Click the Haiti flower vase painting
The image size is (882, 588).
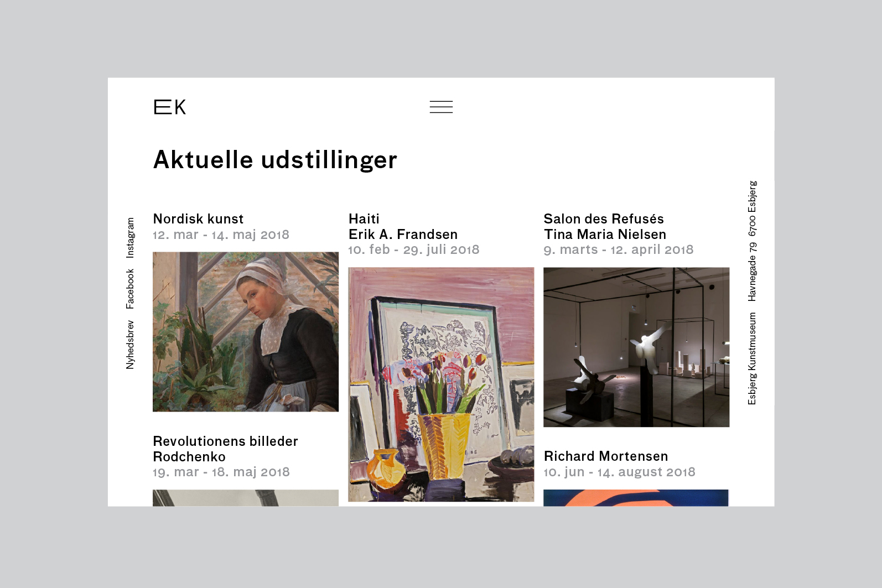[441, 384]
